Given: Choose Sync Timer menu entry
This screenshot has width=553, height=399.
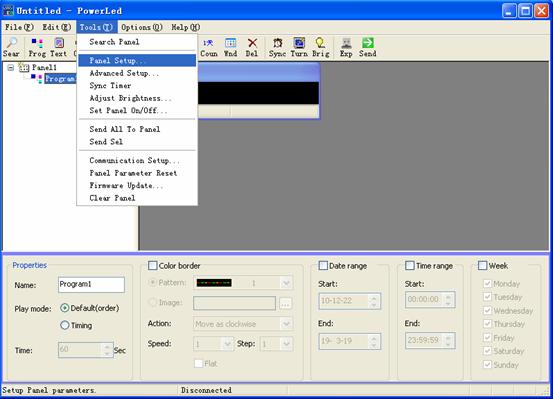Looking at the screenshot, I should tap(137, 86).
